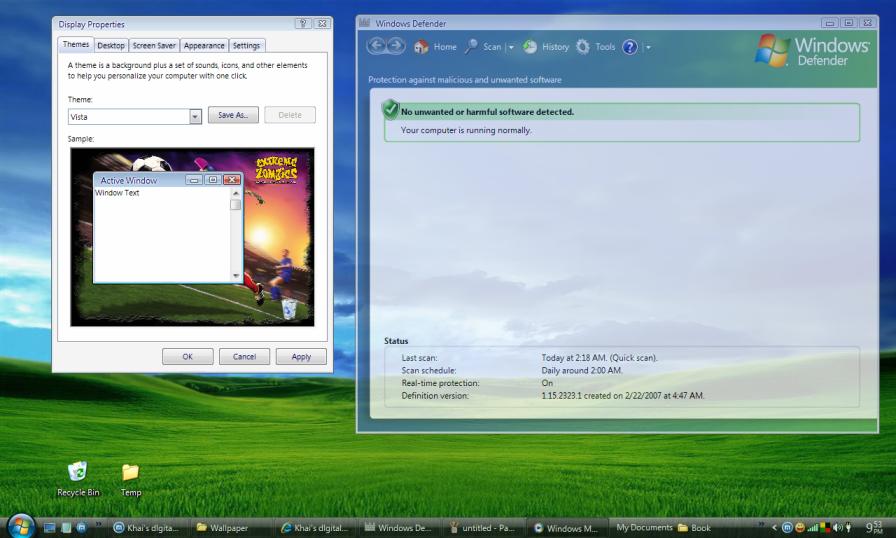Switch to the Desktop tab
This screenshot has width=896, height=538.
tap(111, 45)
